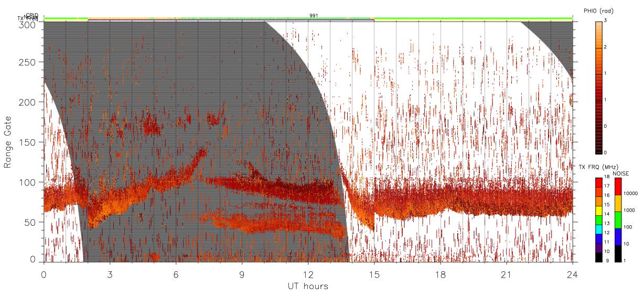The width and height of the screenshot is (644, 297).
Task: Click the 'UT hours' x-axis label
Action: coord(307,286)
